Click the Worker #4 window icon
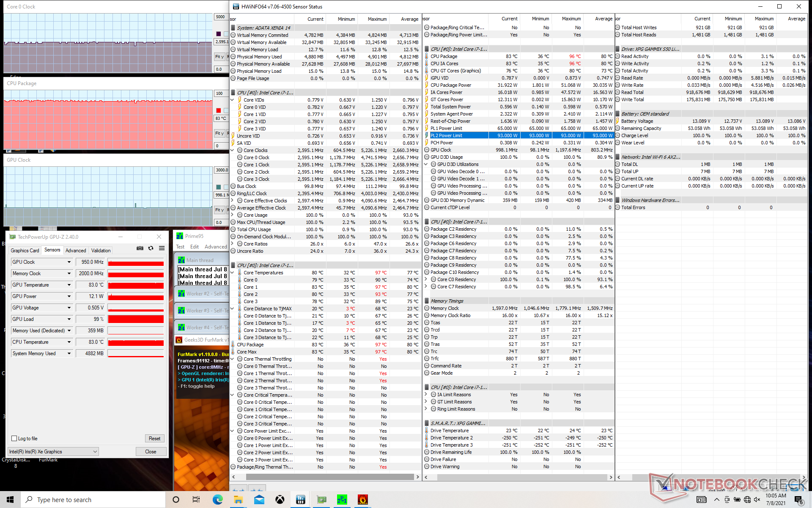The height and width of the screenshot is (508, 812). click(181, 327)
